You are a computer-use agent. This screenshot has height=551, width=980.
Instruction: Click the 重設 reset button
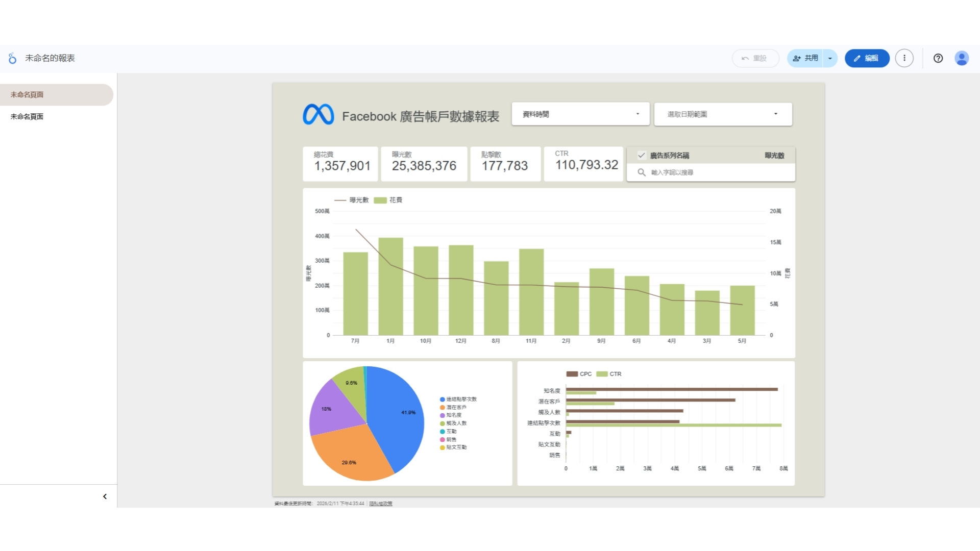click(755, 58)
